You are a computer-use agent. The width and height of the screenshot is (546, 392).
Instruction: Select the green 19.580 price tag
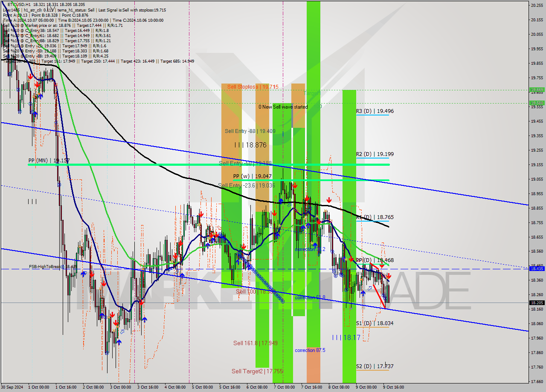pos(536,103)
